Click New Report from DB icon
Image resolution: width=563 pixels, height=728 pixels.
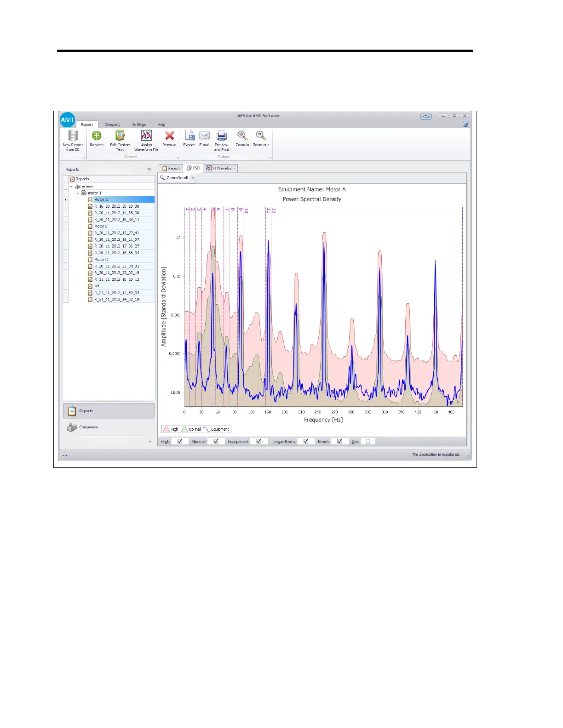click(x=73, y=136)
